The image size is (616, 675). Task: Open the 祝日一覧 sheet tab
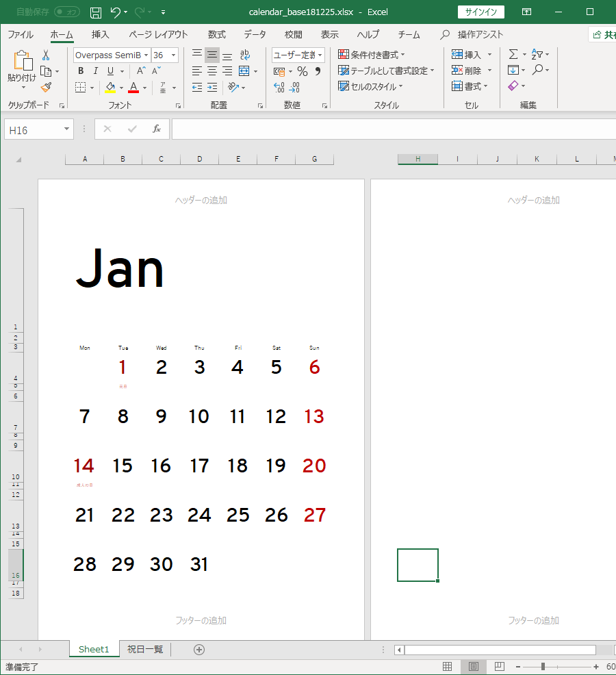click(144, 649)
